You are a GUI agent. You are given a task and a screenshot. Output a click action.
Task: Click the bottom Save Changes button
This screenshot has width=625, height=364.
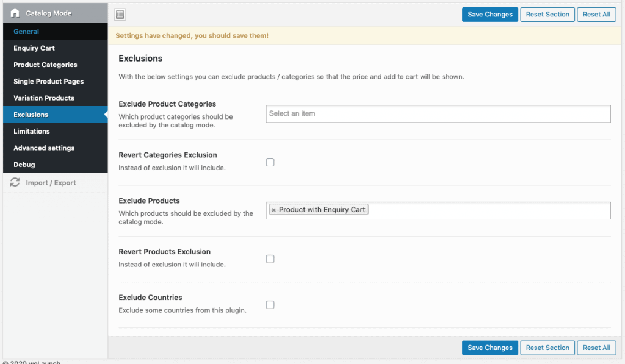[x=490, y=348]
